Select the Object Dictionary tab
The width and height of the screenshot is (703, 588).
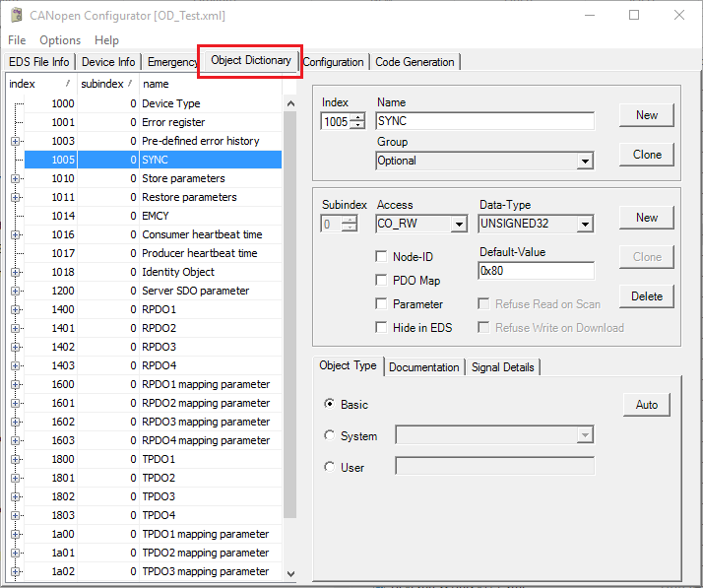(x=251, y=60)
